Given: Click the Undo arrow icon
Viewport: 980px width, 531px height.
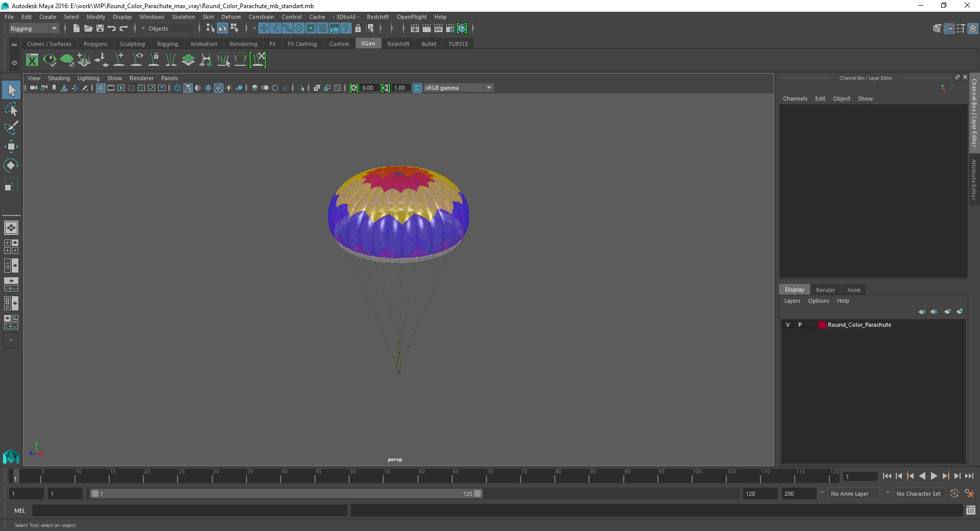Looking at the screenshot, I should (x=112, y=29).
